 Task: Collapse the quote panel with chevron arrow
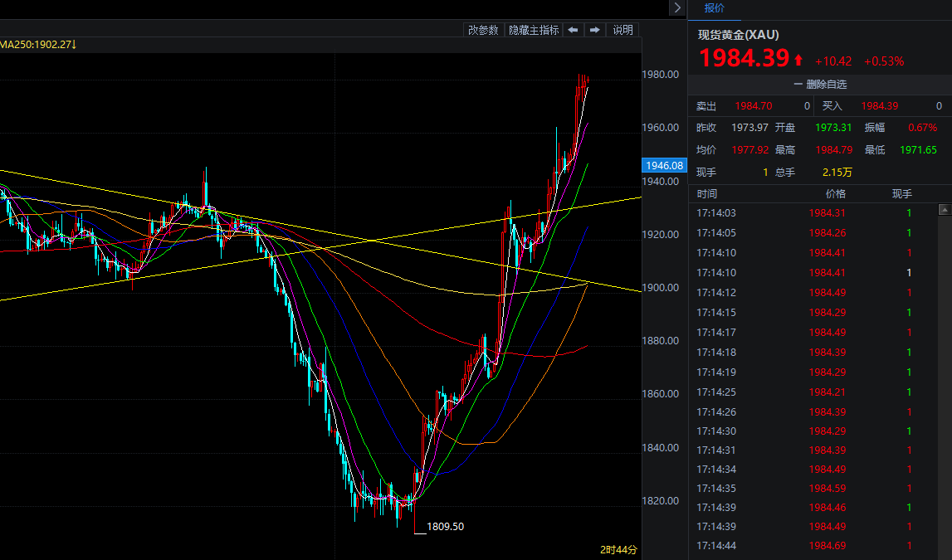click(677, 8)
